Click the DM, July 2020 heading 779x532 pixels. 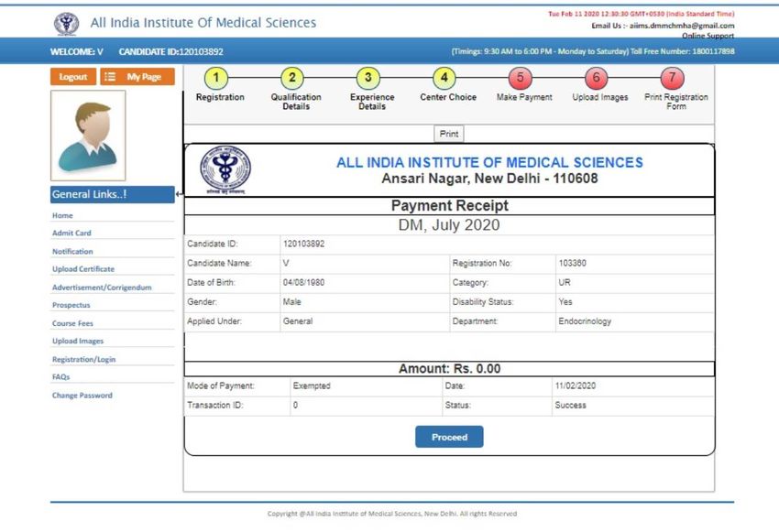click(449, 225)
